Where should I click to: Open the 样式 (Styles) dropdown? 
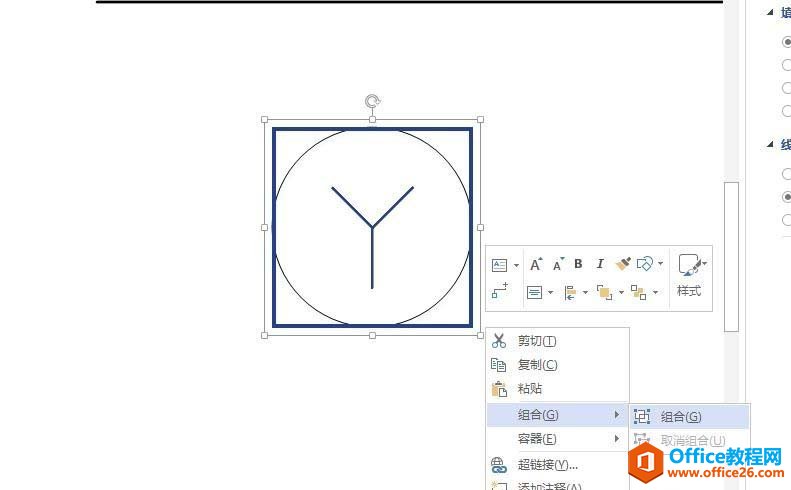tap(690, 275)
